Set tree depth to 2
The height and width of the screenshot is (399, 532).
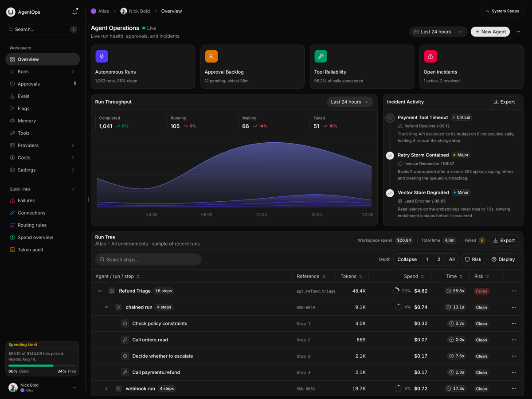point(439,259)
